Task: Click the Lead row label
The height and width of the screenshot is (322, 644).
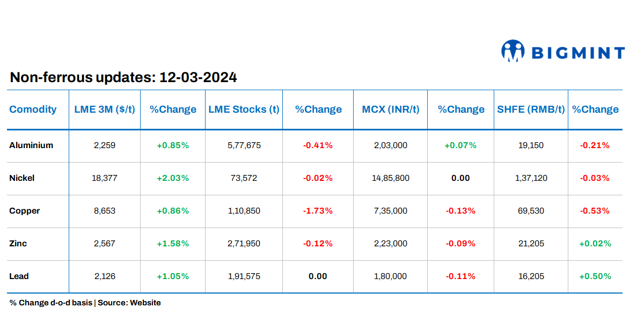Action: coord(19,276)
